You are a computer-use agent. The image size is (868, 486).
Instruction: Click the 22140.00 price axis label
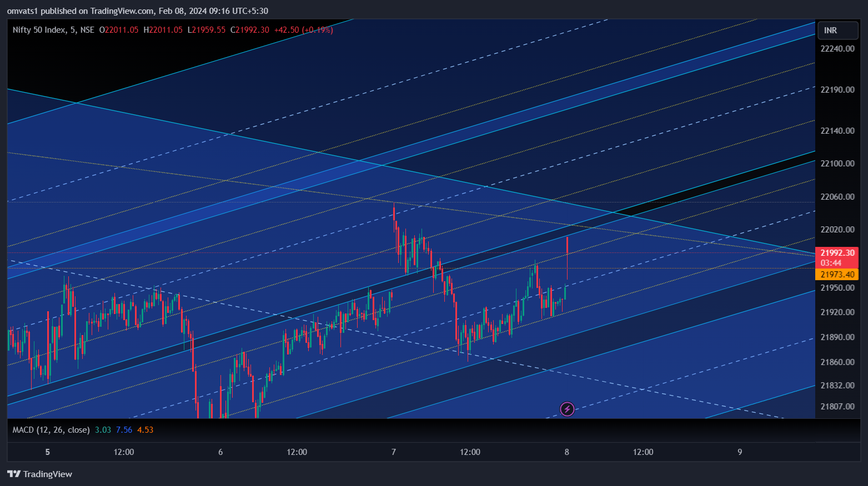point(837,131)
